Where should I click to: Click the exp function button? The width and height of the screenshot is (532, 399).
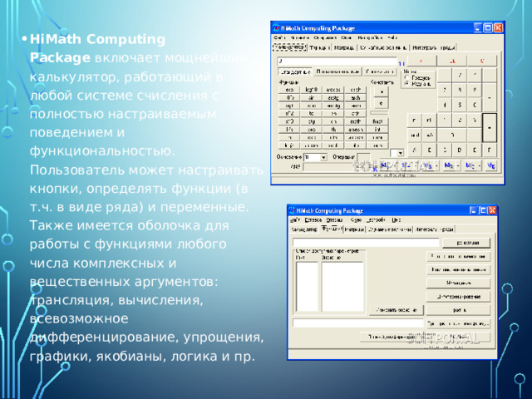[289, 90]
